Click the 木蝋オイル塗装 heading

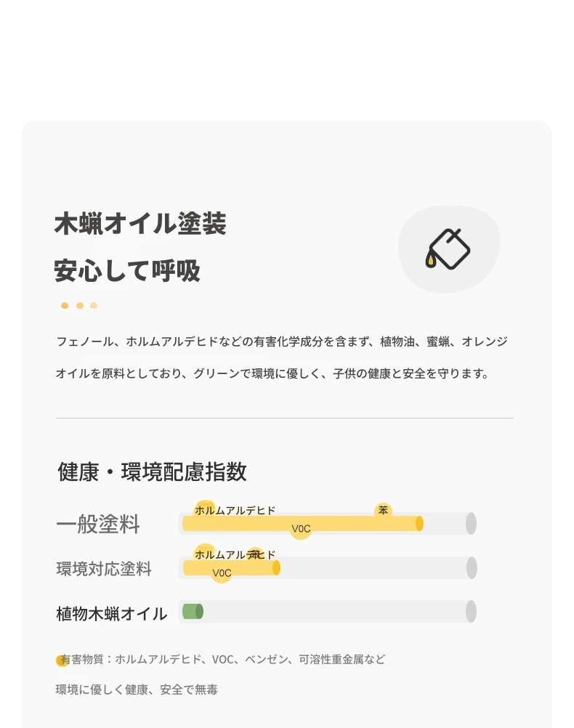140,223
